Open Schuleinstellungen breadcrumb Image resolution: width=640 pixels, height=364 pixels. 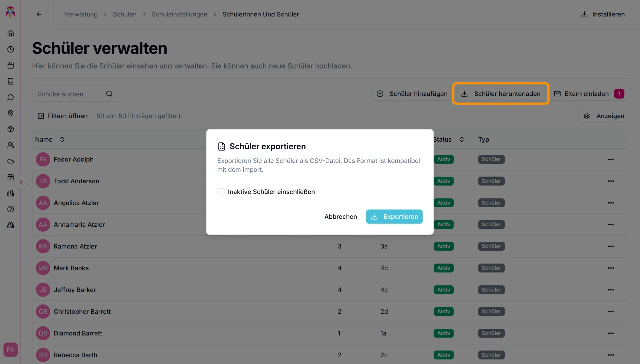point(180,14)
